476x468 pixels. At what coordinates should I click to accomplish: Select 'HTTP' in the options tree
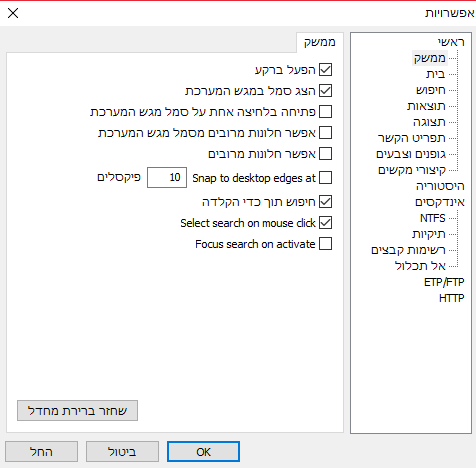(x=452, y=298)
